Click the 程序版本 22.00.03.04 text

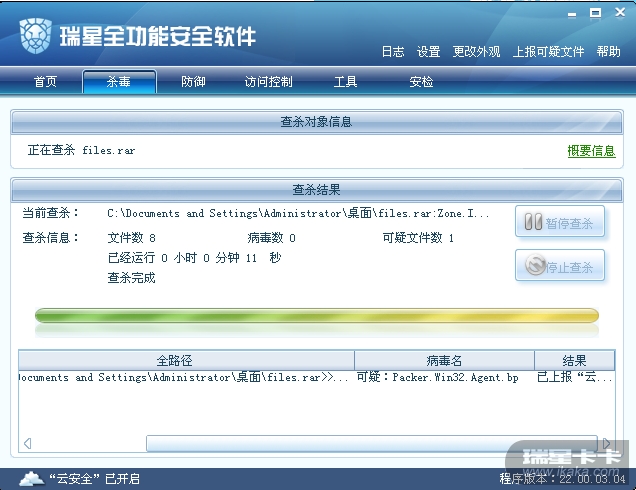click(562, 479)
